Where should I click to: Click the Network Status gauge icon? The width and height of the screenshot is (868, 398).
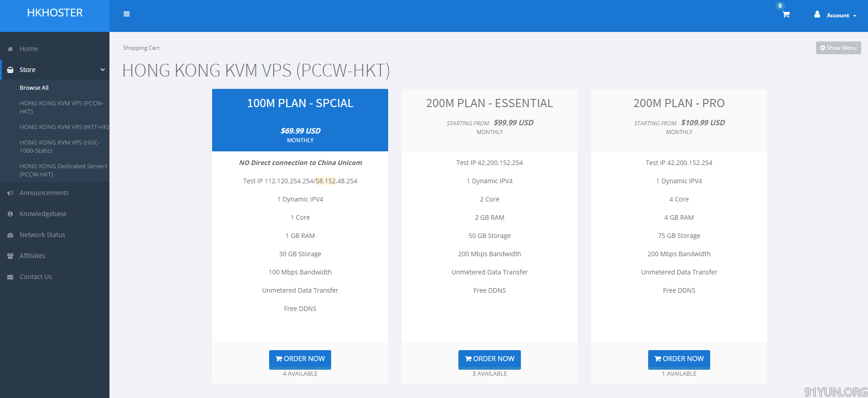pos(10,235)
